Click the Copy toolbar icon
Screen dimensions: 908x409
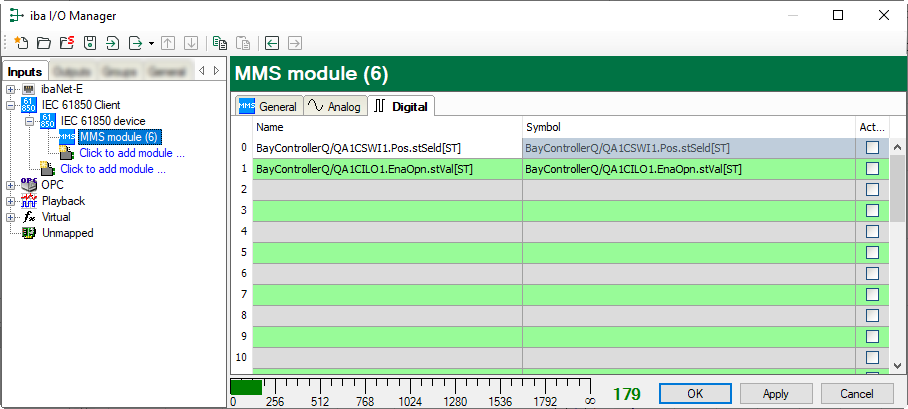pyautogui.click(x=219, y=43)
